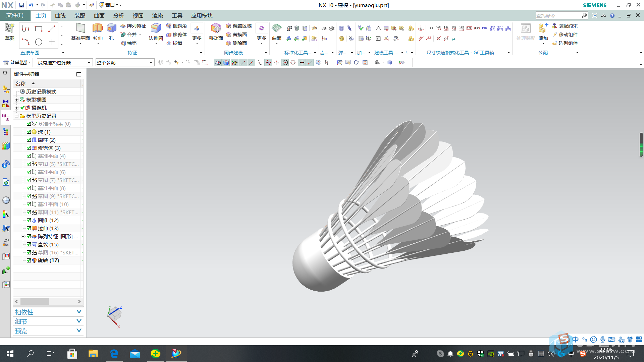Click the 拔模 draft tool
644x362 pixels.
tap(174, 43)
